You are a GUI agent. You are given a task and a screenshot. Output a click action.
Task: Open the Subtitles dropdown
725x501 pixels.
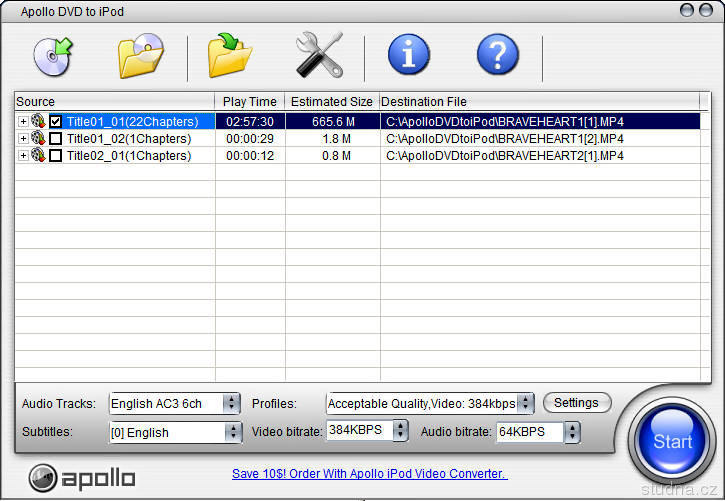click(x=233, y=433)
